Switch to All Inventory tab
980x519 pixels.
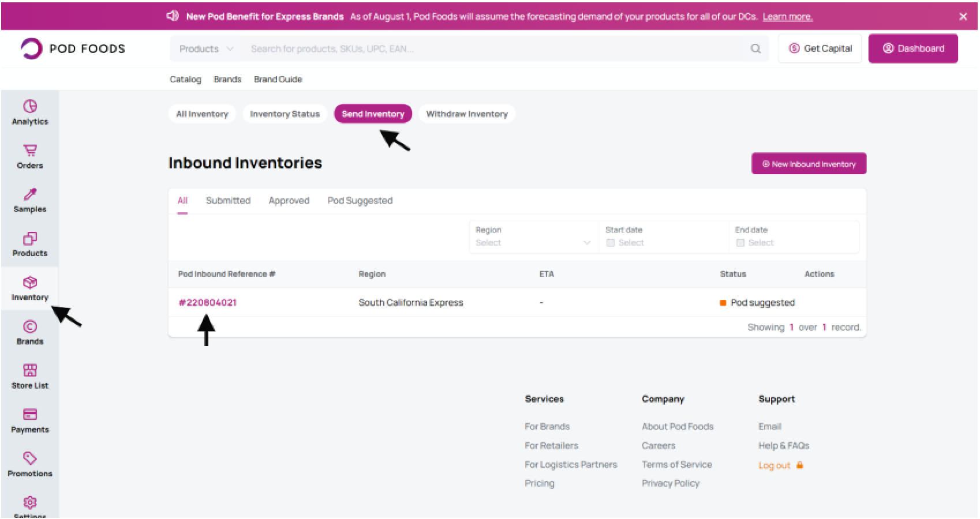(x=202, y=114)
